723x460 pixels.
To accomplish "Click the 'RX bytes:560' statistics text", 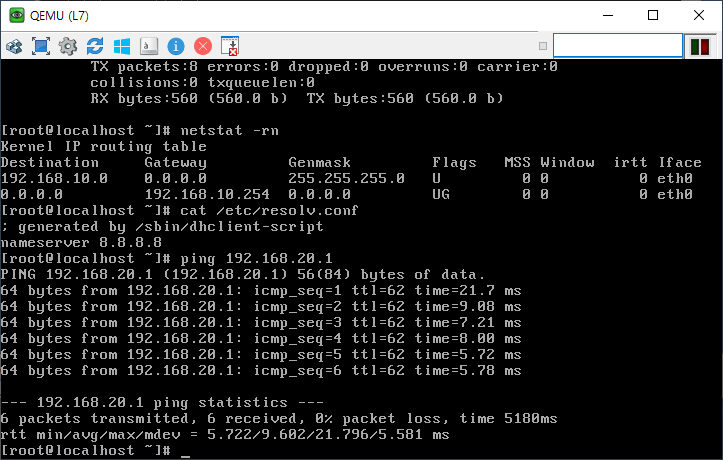I will click(x=144, y=99).
